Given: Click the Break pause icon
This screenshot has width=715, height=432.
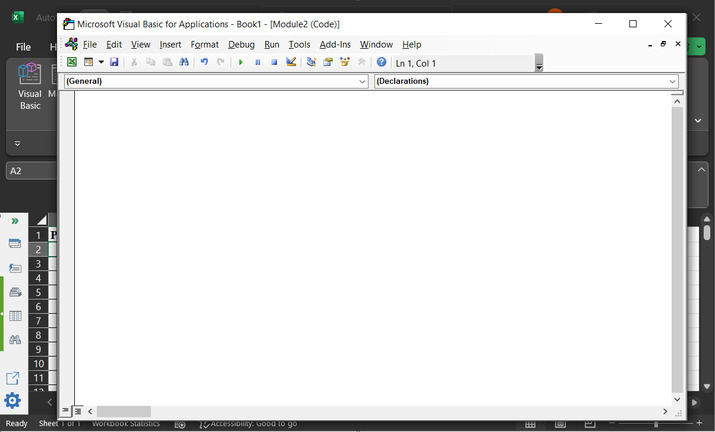Looking at the screenshot, I should tap(258, 62).
